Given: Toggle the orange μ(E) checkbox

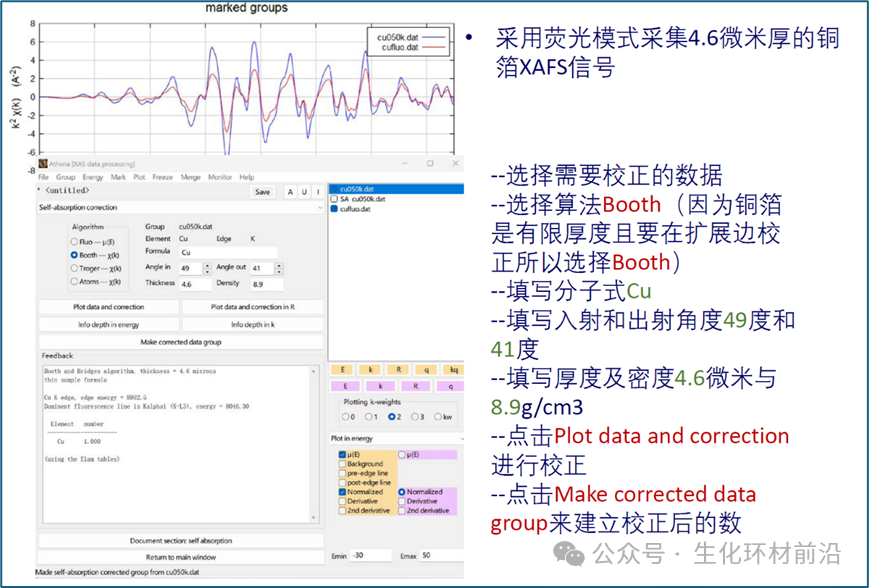Looking at the screenshot, I should (x=342, y=455).
